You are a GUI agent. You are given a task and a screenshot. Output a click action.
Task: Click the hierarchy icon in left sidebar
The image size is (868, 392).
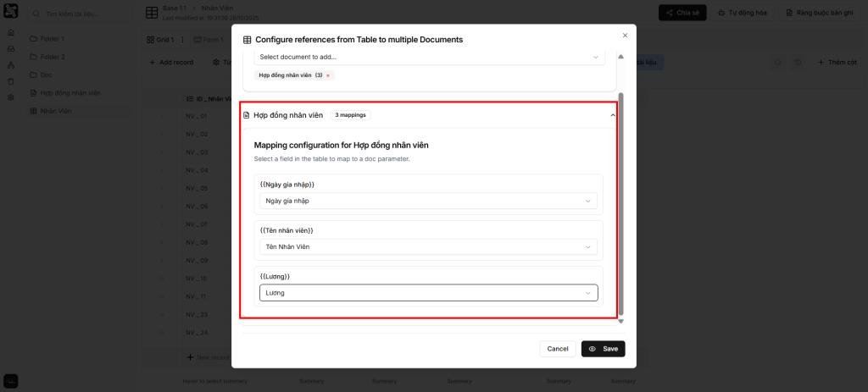click(x=10, y=65)
